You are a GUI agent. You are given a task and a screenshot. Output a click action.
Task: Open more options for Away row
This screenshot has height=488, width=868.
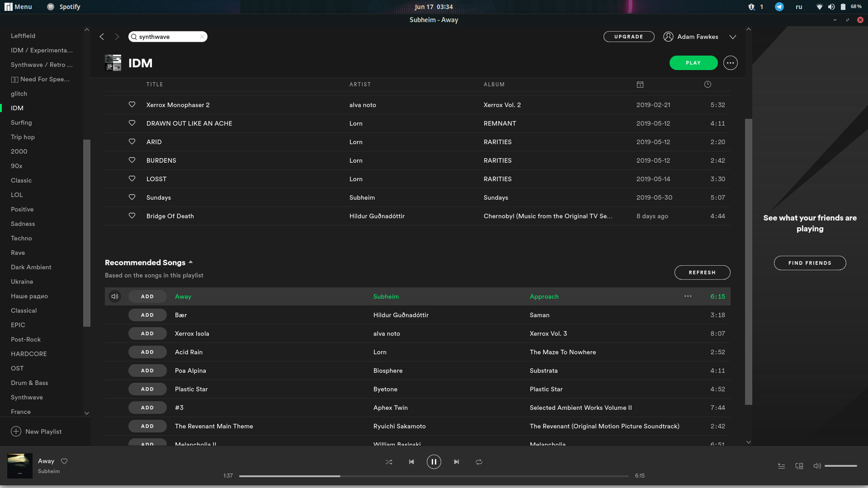point(688,296)
